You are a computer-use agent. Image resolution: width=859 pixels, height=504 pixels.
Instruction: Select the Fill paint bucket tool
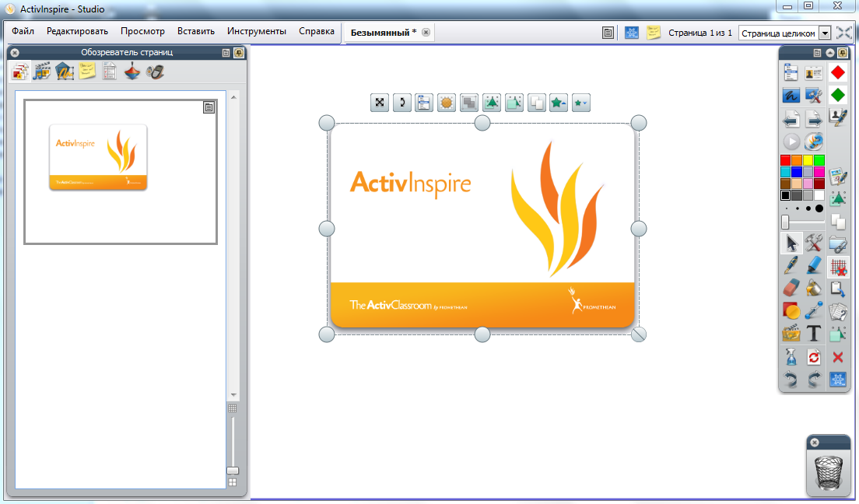(814, 288)
